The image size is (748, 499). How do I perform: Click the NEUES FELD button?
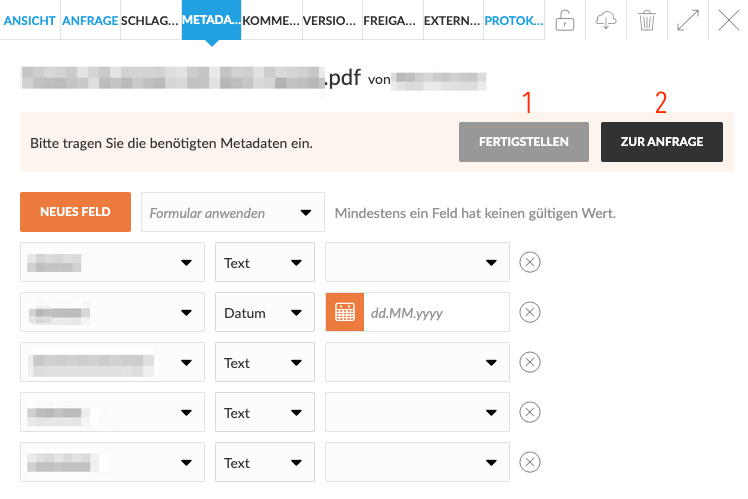coord(75,212)
